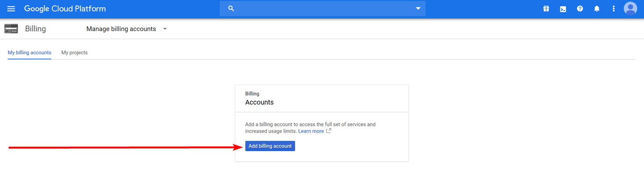Expand Manage billing accounts dropdown
644x175 pixels.
126,29
